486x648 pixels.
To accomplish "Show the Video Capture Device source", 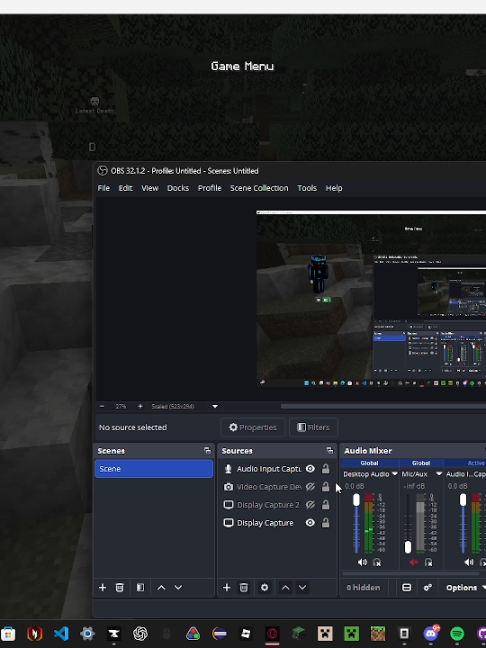I will [310, 487].
